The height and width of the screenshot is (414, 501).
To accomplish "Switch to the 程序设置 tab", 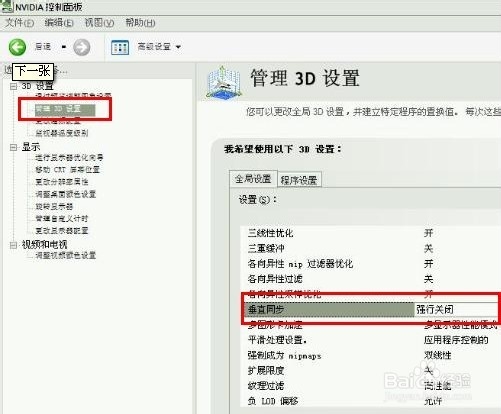I will click(299, 180).
